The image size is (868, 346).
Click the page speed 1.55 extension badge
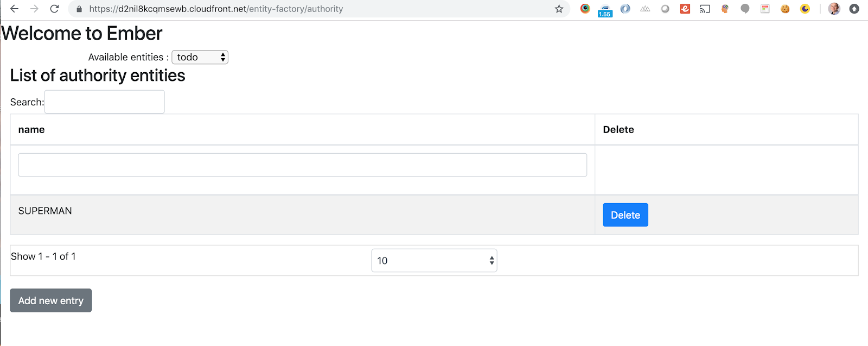[x=605, y=10]
